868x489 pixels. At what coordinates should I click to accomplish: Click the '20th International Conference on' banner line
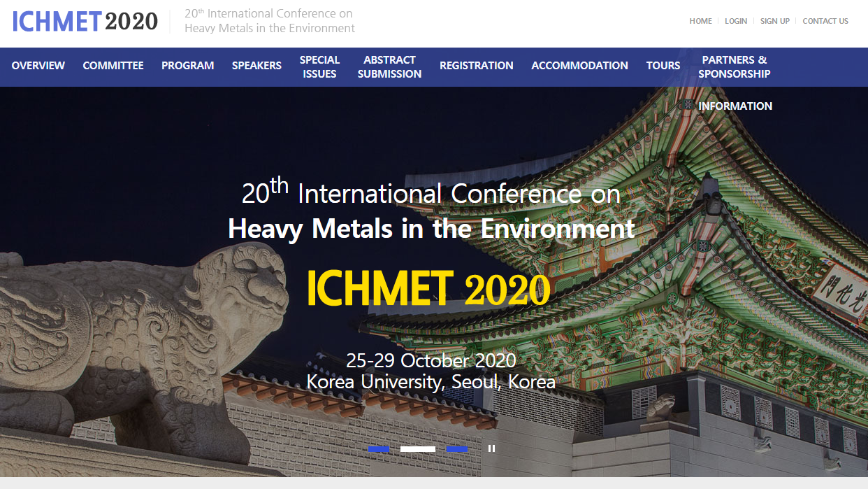click(431, 192)
